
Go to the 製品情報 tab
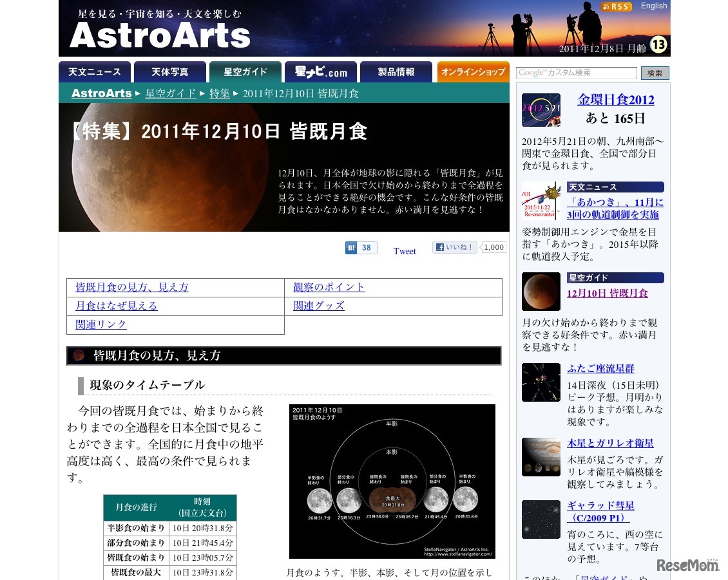(x=396, y=72)
